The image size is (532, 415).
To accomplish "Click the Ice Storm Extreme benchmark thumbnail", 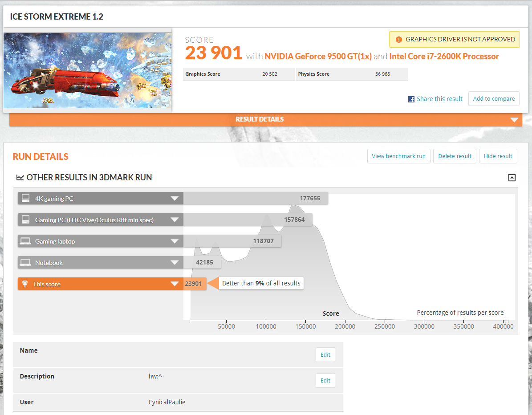I will coord(87,70).
